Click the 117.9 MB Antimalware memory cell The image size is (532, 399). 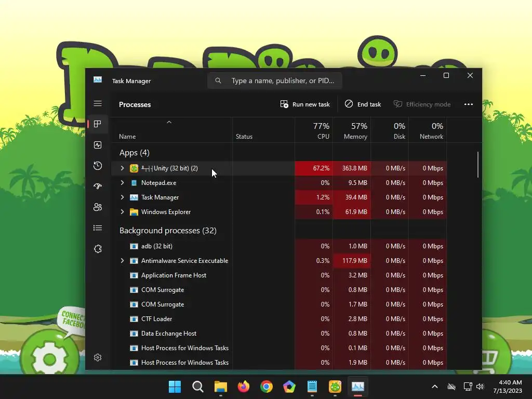pyautogui.click(x=352, y=261)
